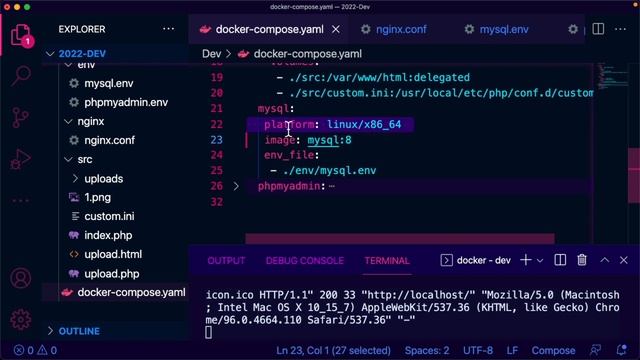This screenshot has width=640, height=360.
Task: Switch to the OUTPUT panel tab
Action: (226, 261)
